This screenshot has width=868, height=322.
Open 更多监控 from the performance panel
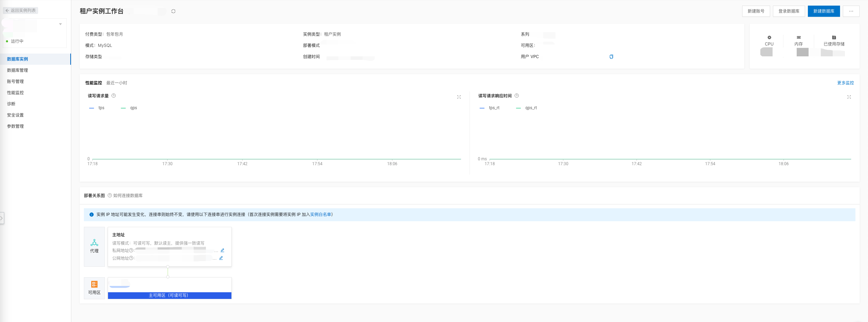[846, 83]
